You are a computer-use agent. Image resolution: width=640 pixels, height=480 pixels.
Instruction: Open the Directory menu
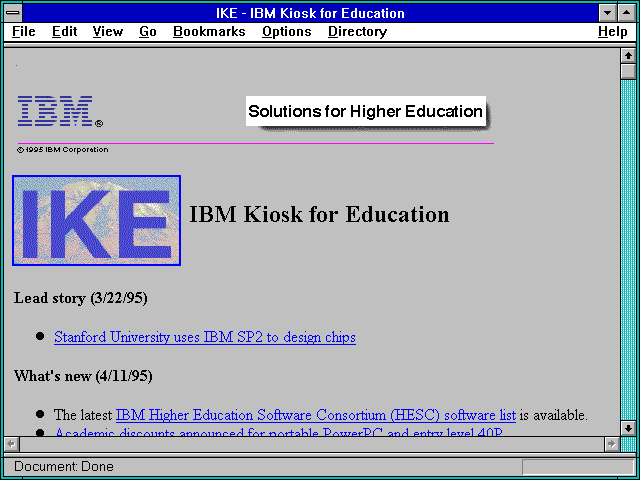click(x=358, y=32)
